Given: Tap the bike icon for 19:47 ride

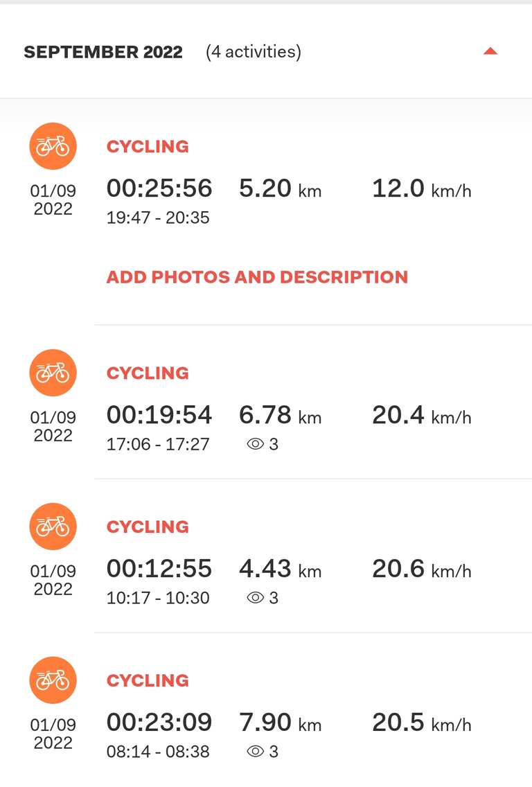Looking at the screenshot, I should coord(53,146).
